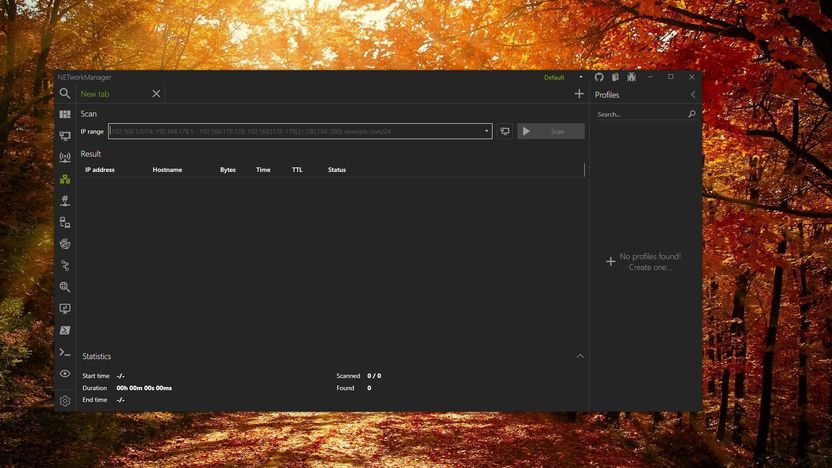Image resolution: width=832 pixels, height=468 pixels.
Task: Click the Scanned value 0 / 0
Action: 374,376
